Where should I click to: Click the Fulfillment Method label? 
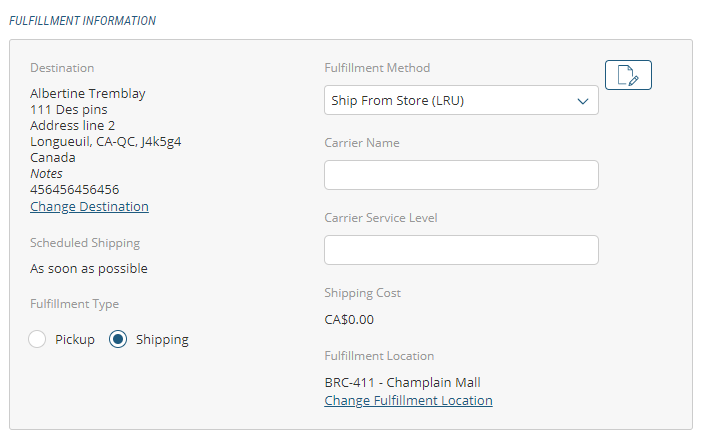[377, 68]
